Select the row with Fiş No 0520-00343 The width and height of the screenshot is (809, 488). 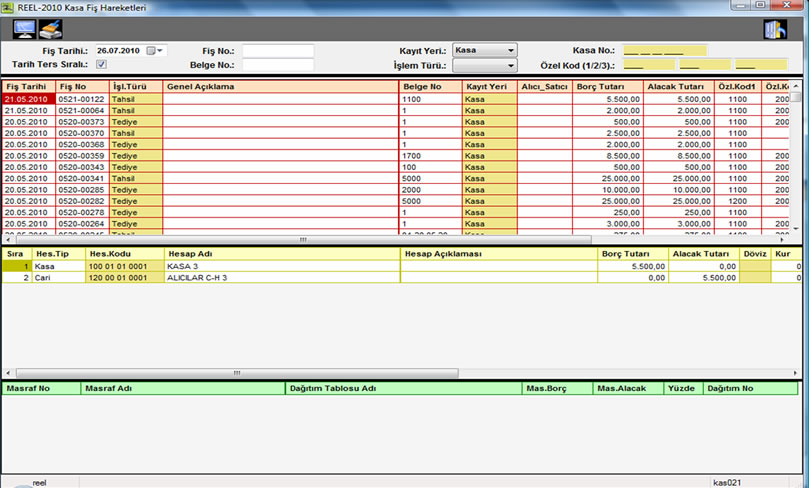tap(395, 167)
